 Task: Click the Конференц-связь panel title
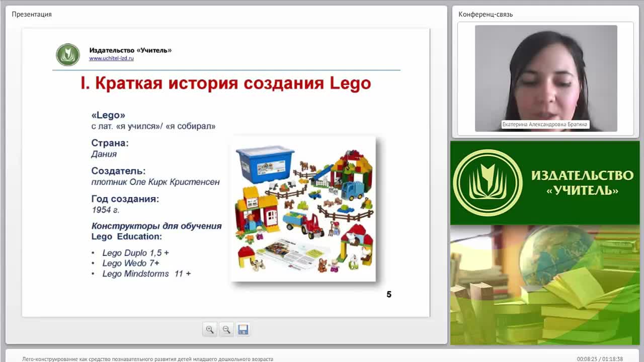coord(486,14)
